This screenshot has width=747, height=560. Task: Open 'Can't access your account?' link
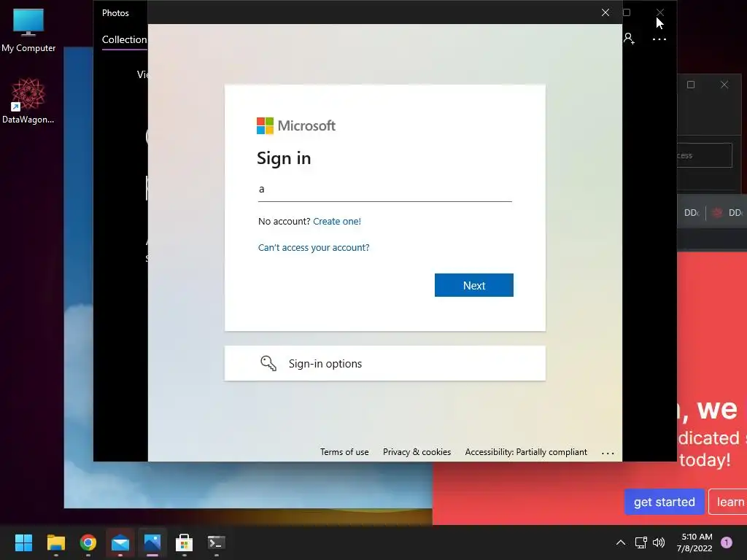pos(314,248)
